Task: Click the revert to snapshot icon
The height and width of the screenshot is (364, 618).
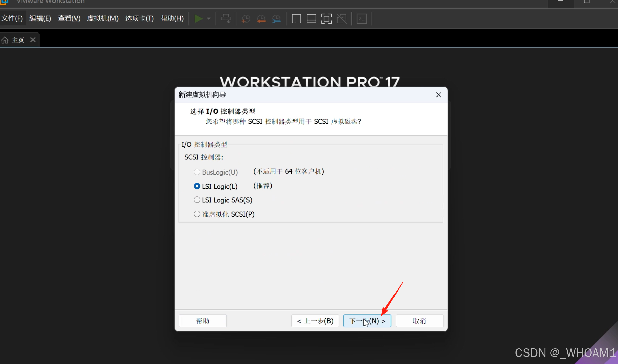Action: [261, 19]
